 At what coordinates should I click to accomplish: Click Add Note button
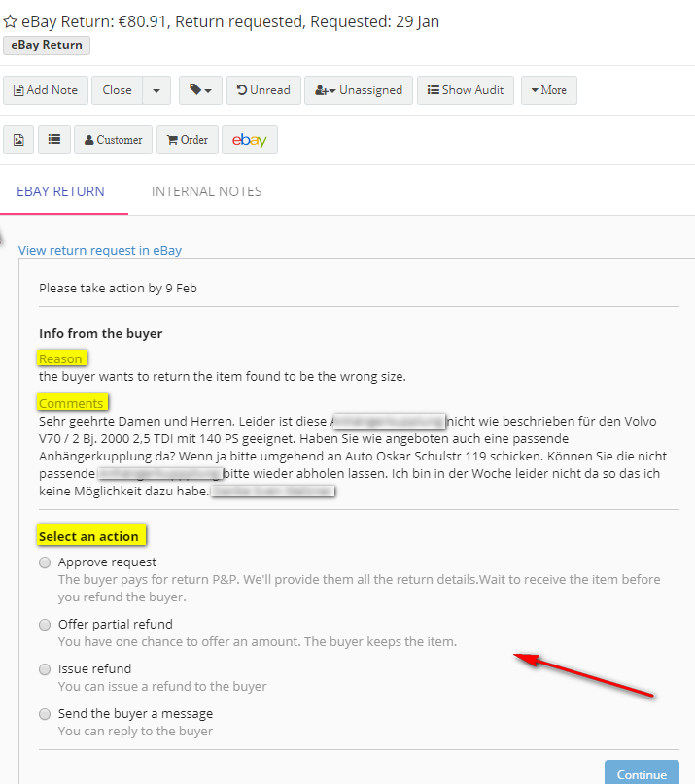(46, 90)
